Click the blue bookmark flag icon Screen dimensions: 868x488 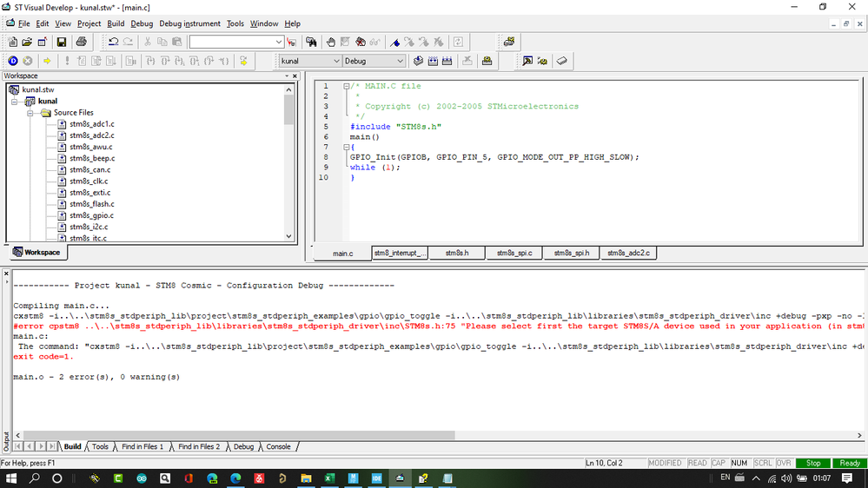tap(394, 42)
